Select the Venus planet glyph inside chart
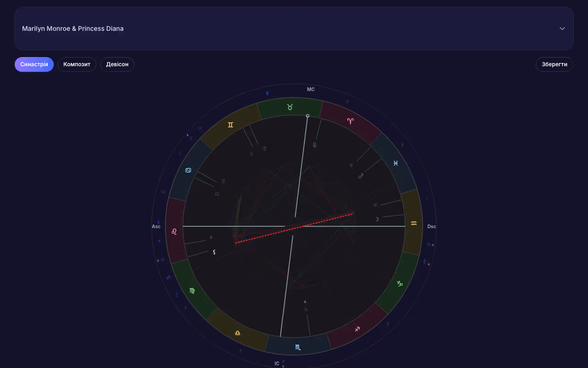The width and height of the screenshot is (588, 368). pos(315,145)
